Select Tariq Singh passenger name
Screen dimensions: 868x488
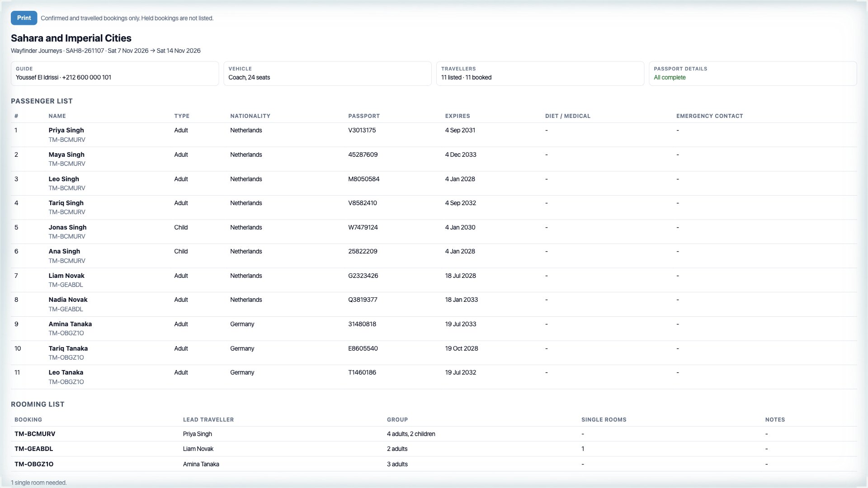[x=66, y=203]
